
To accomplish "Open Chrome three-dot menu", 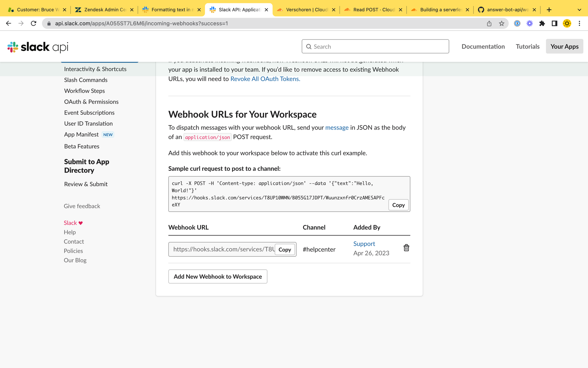I will point(579,24).
